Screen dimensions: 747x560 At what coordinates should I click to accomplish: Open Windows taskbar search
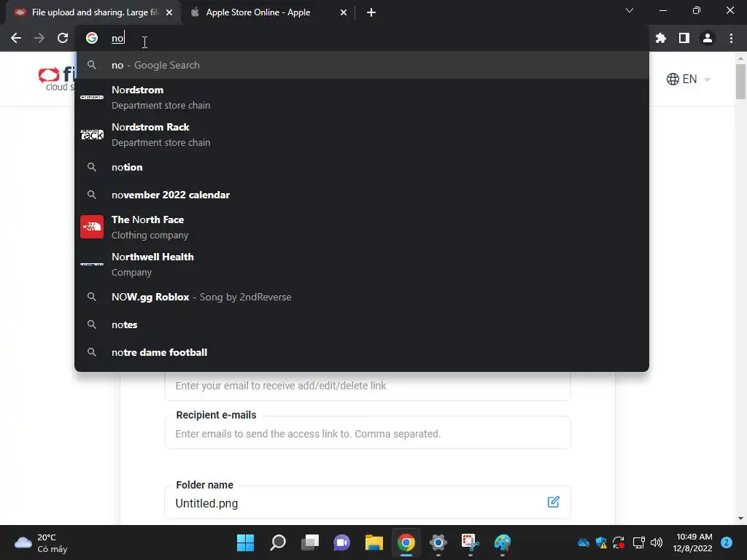(278, 542)
